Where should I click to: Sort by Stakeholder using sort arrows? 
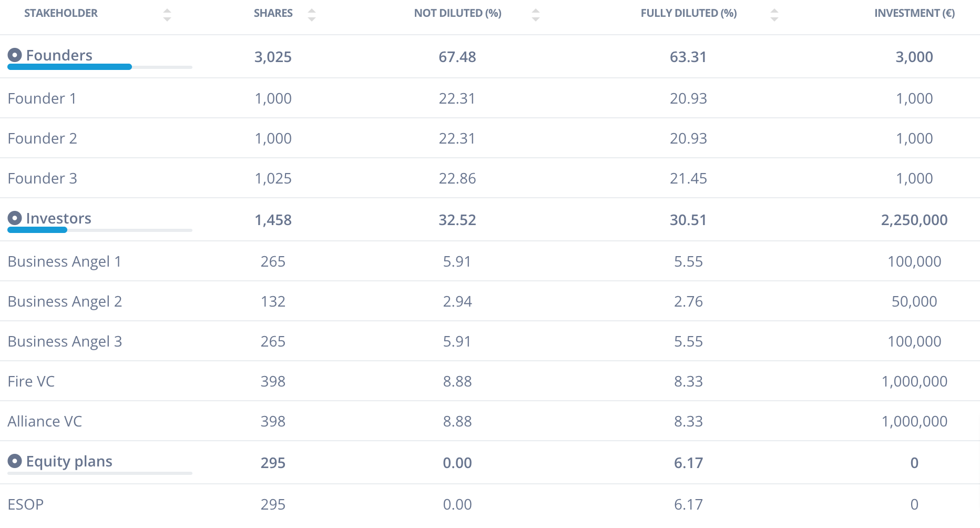[x=167, y=15]
